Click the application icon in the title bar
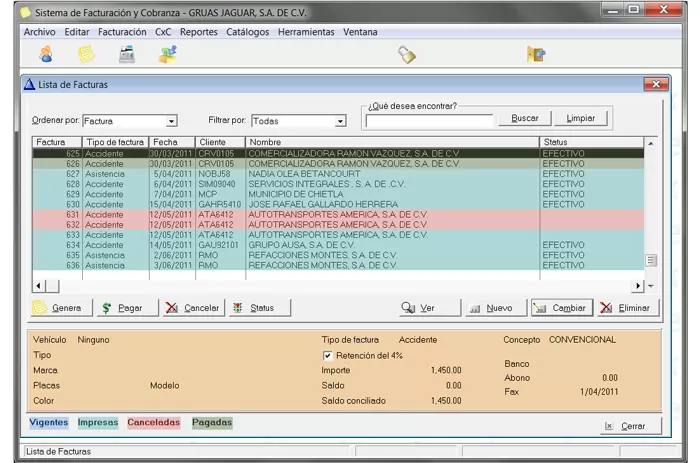Screen dimensions: 700x463 (x=26, y=13)
